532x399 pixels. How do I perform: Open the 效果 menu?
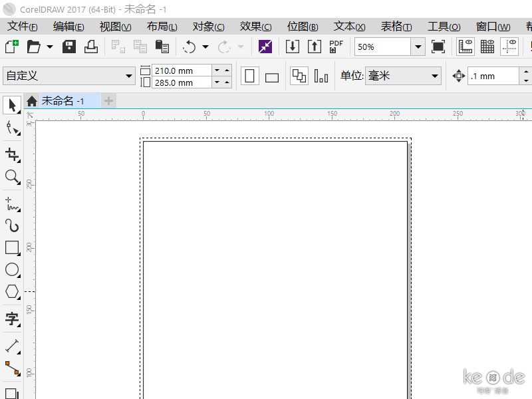click(255, 27)
